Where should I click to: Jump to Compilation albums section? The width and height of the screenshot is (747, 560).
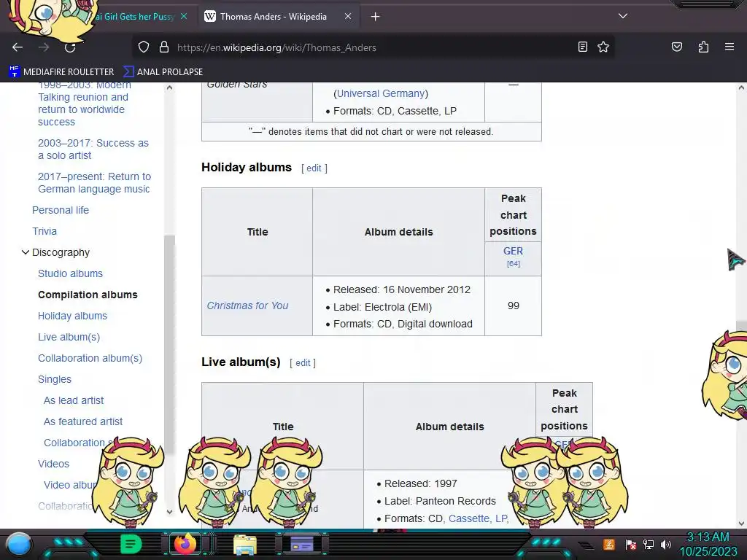88,295
